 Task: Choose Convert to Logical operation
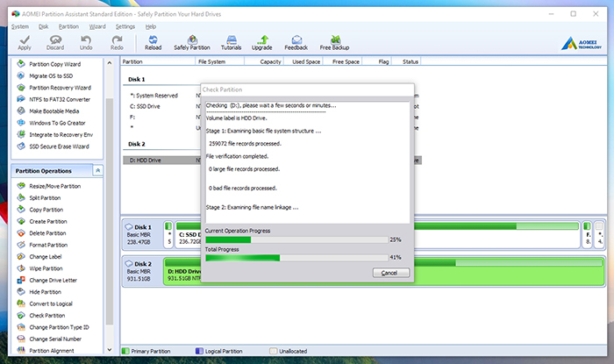coord(45,303)
